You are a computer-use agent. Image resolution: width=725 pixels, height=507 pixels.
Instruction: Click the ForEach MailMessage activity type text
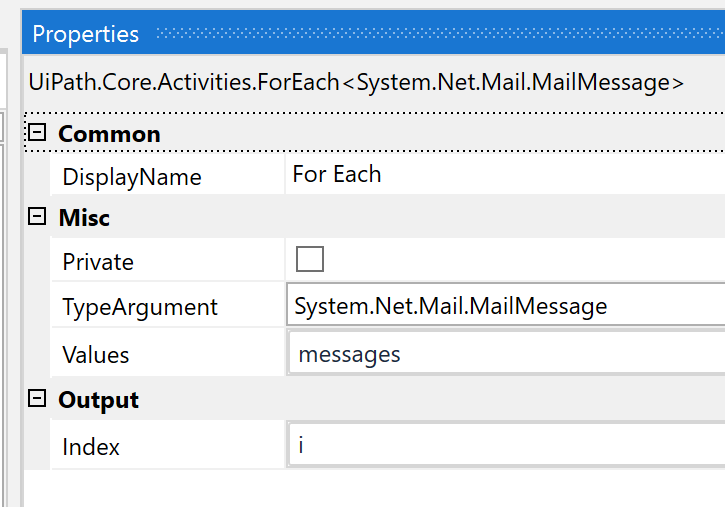(x=357, y=82)
